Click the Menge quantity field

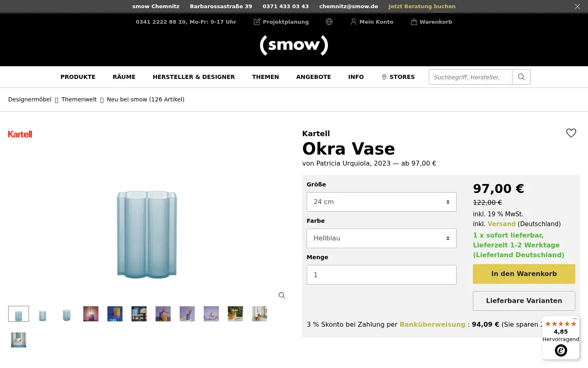381,275
